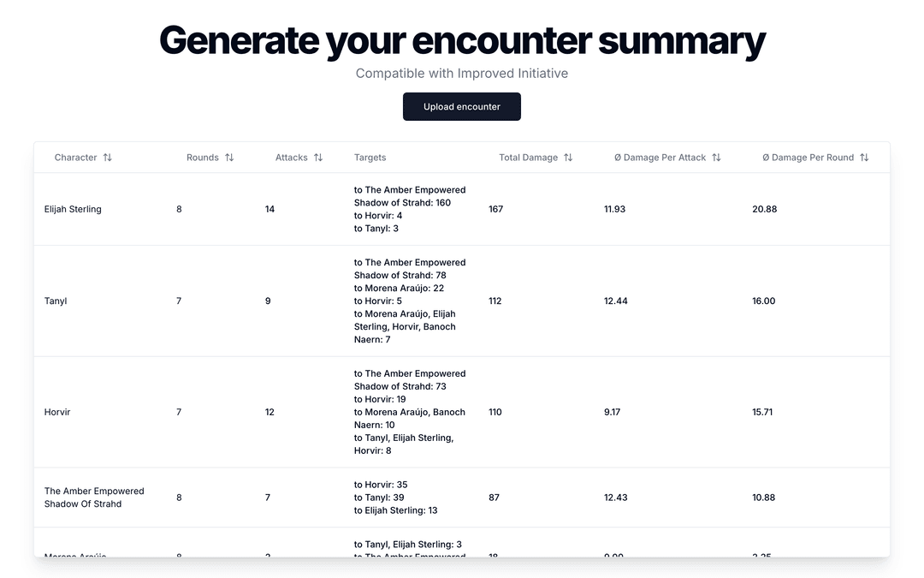Sort the table by the Character column header
The image size is (924, 578).
(75, 158)
